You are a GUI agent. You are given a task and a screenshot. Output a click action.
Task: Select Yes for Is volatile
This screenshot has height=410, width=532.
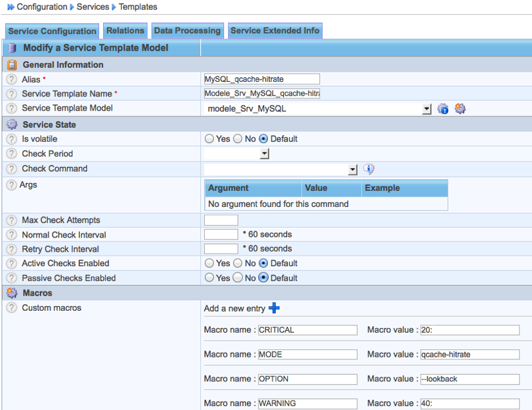[209, 139]
